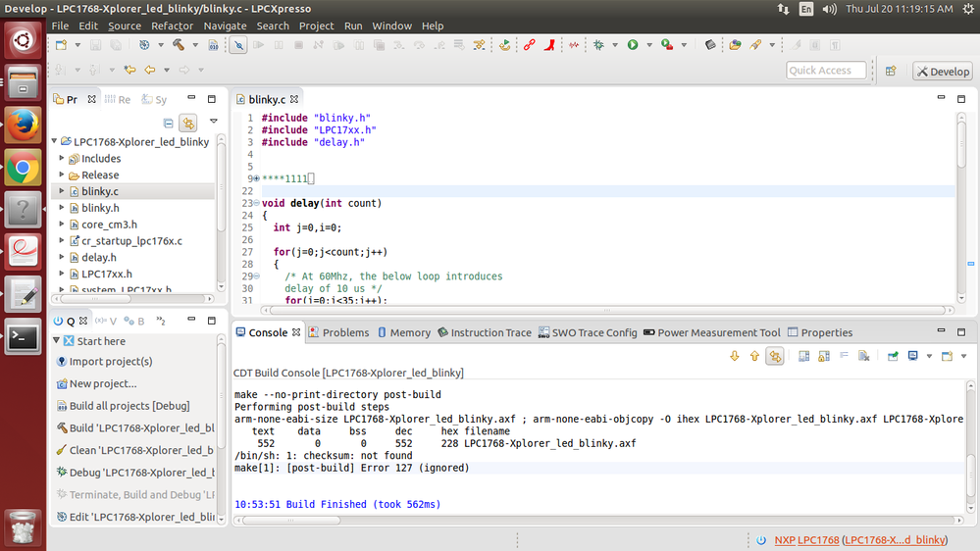The height and width of the screenshot is (551, 980).
Task: Click the hammer Build icon in toolbar
Action: point(178,45)
